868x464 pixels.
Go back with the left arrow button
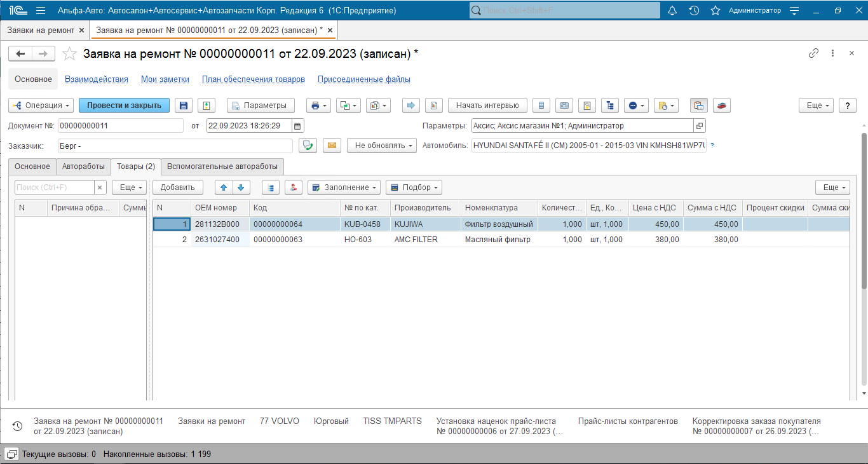(20, 54)
